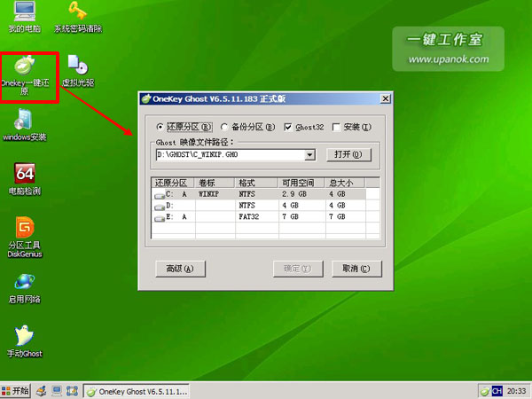This screenshot has height=399, width=532.
Task: Select the 备份分区 radio button
Action: point(225,126)
